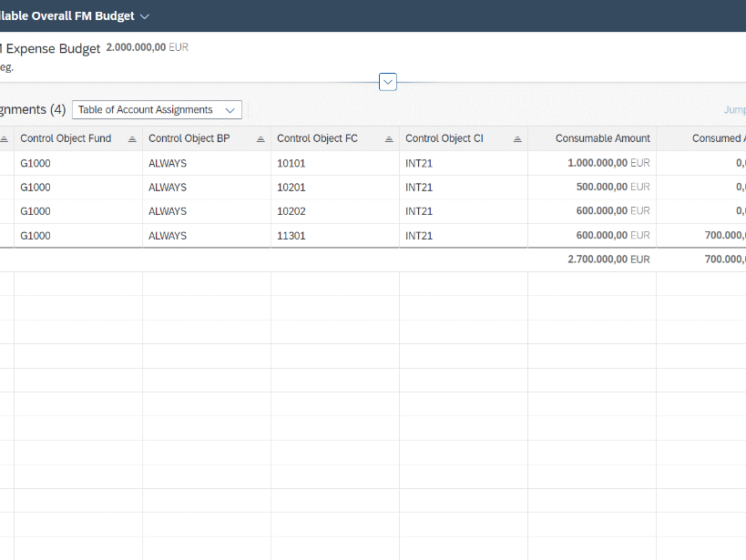Click the 1.000.000,00 EUR consumable amount cell
The image size is (746, 560).
608,164
